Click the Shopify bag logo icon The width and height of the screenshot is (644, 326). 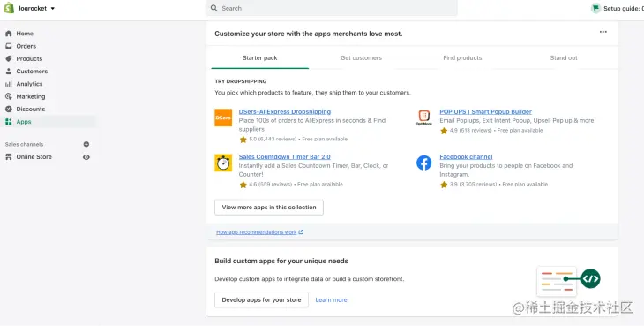point(9,8)
